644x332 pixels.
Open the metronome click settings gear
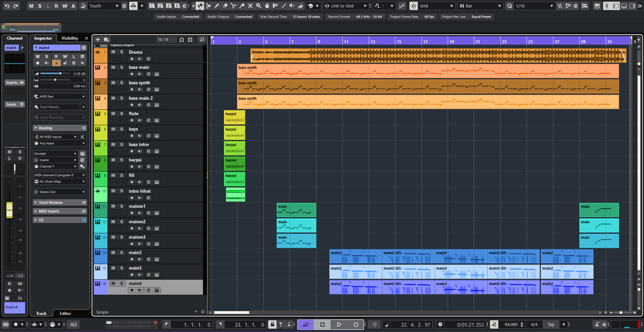pyautogui.click(x=604, y=324)
